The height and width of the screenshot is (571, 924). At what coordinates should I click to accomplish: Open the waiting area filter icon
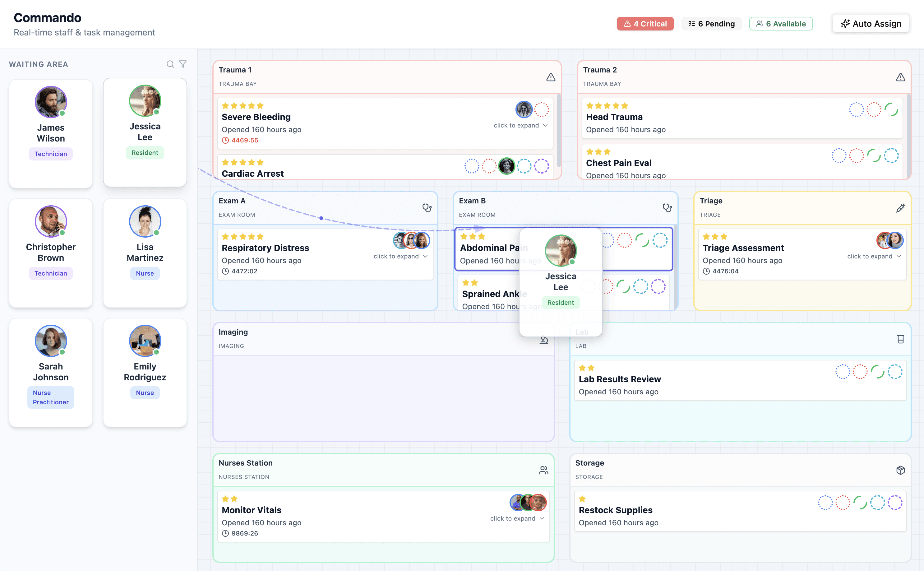pos(183,64)
